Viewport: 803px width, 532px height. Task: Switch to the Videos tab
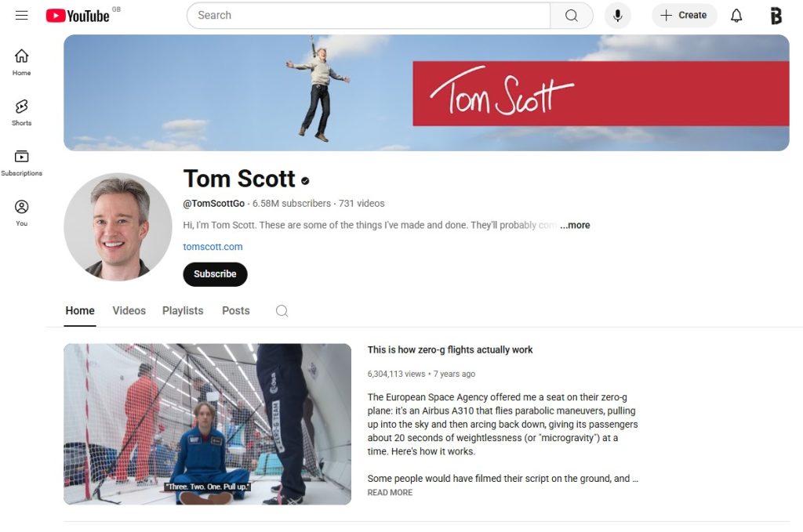(129, 310)
